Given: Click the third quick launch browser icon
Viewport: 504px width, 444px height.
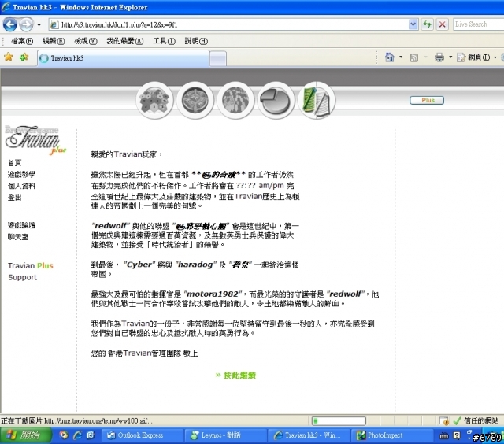Looking at the screenshot, I should 91,435.
